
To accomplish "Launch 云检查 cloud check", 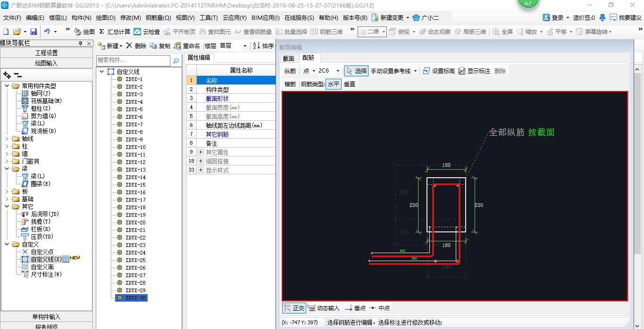I will point(147,32).
